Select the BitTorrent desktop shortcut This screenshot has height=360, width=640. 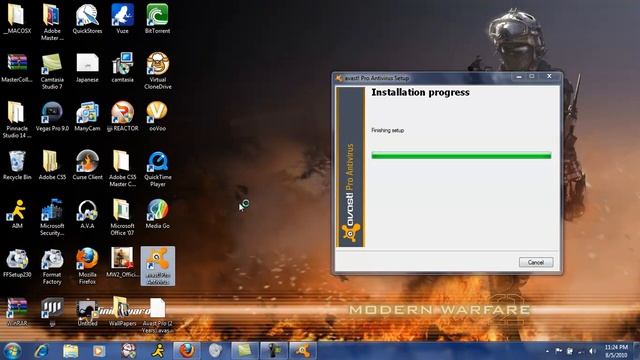click(158, 18)
